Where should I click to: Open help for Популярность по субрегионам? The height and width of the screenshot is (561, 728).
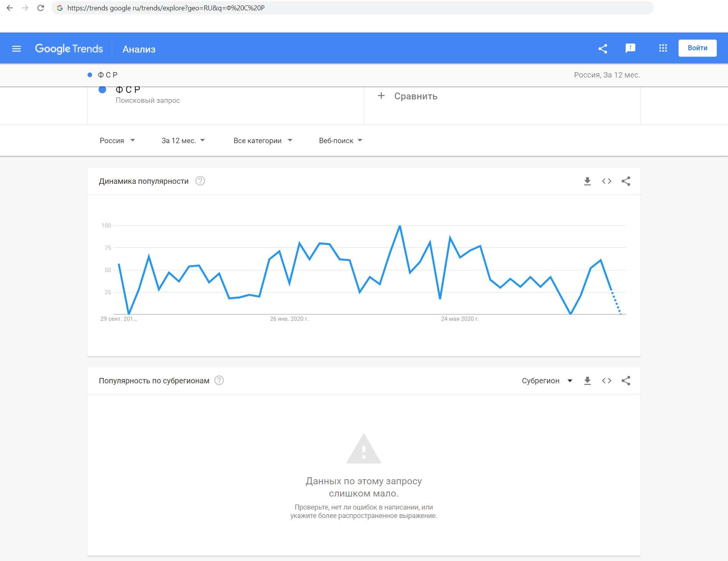[x=219, y=381]
